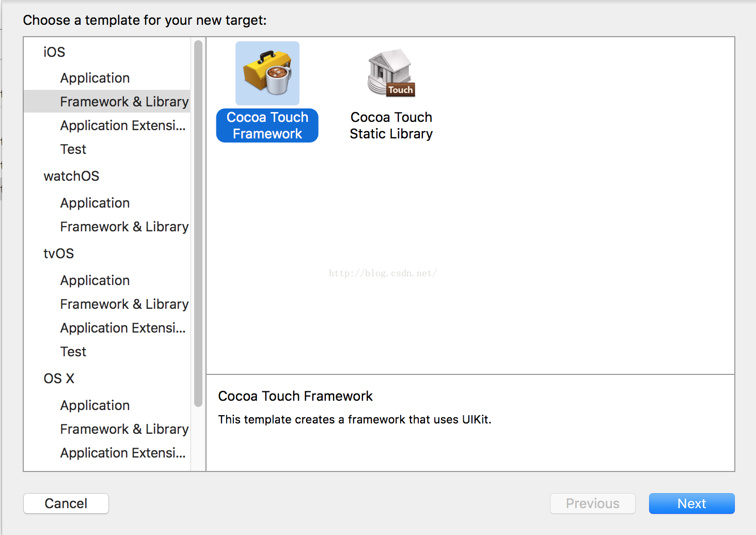Open Application Extension under OS X

point(123,453)
